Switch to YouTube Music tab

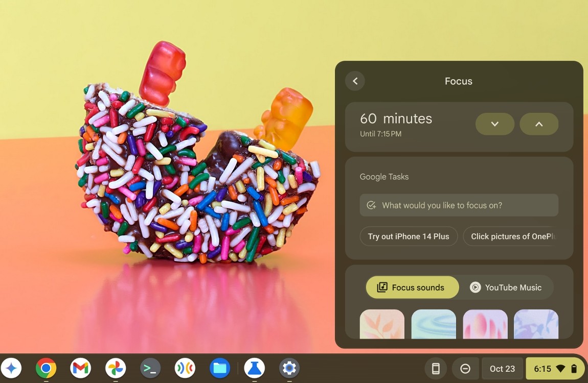coord(506,287)
